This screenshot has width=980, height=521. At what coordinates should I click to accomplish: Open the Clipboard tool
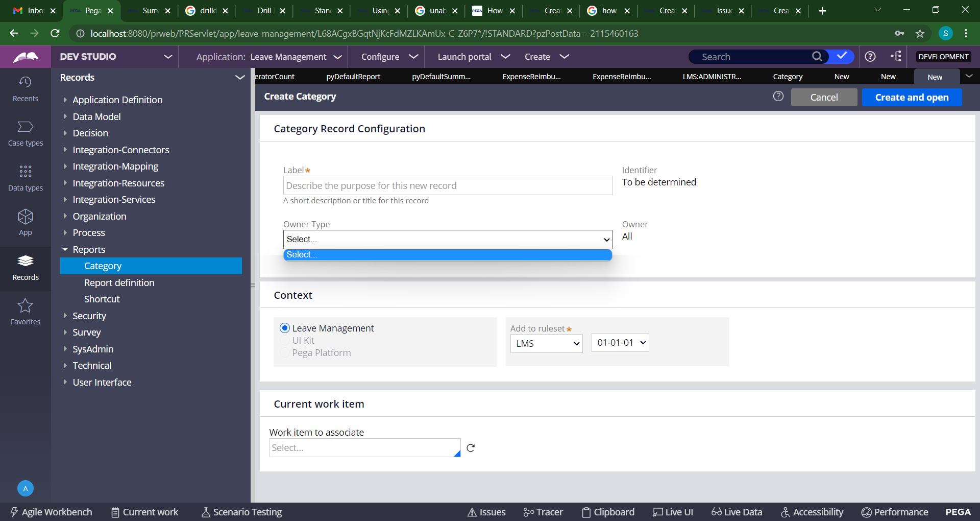[608, 512]
